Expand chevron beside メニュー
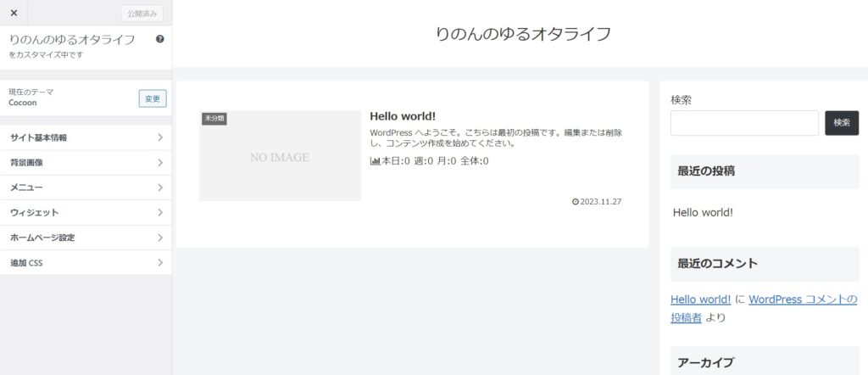The height and width of the screenshot is (375, 868). pyautogui.click(x=160, y=187)
